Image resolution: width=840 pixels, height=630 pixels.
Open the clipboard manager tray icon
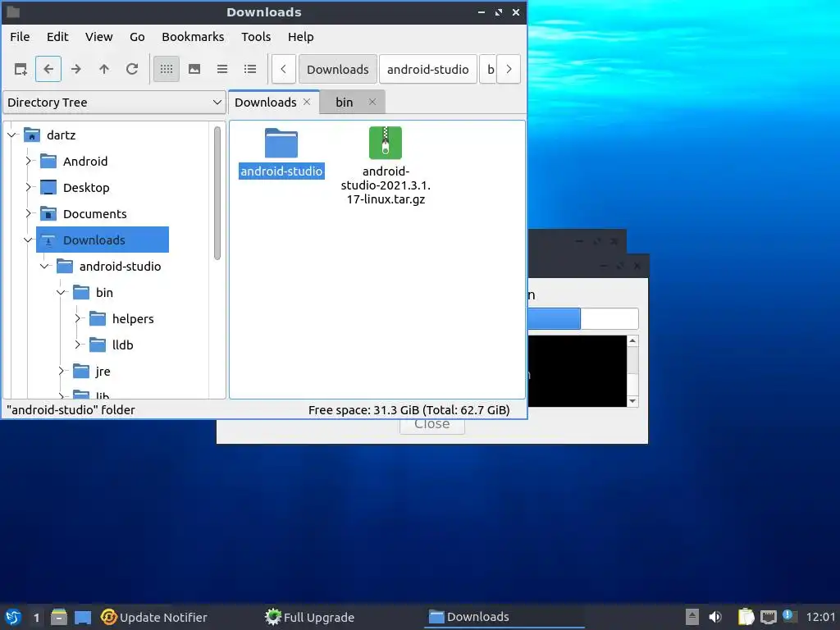coord(746,617)
